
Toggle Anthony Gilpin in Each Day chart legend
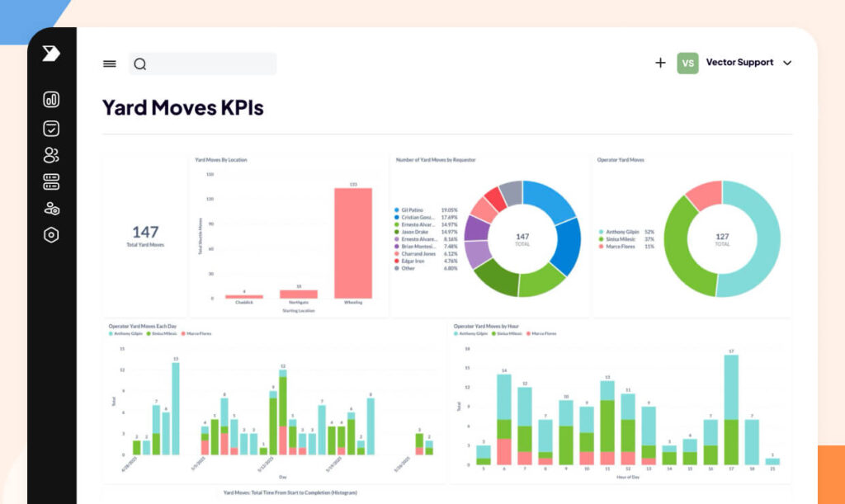(x=125, y=334)
